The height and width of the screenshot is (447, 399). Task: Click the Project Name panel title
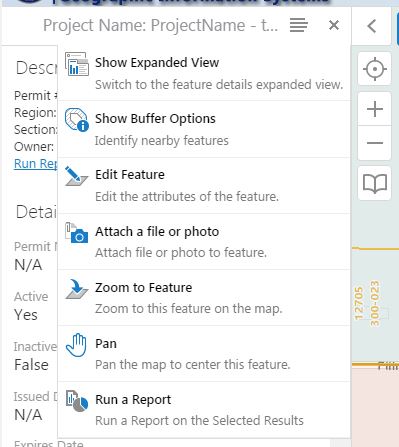pyautogui.click(x=160, y=25)
